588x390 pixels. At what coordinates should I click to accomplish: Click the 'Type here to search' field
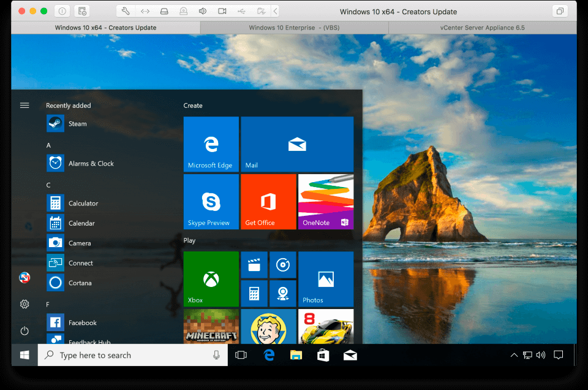point(133,355)
